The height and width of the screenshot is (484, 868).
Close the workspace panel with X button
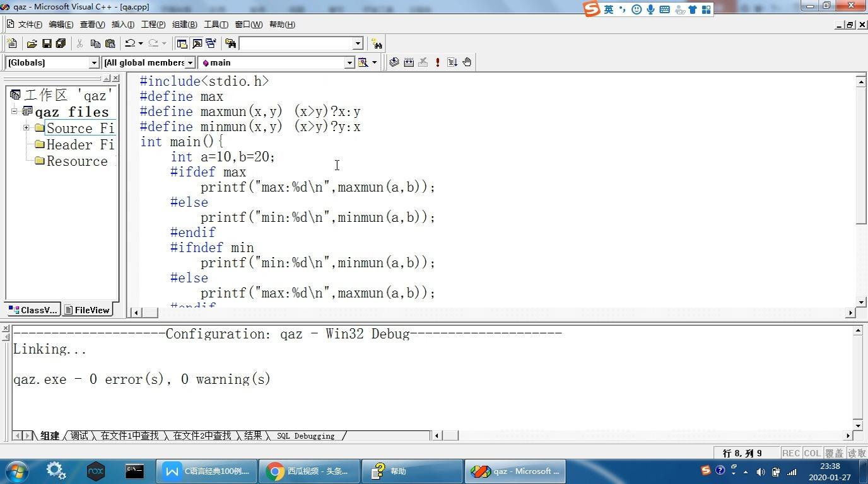[115, 78]
